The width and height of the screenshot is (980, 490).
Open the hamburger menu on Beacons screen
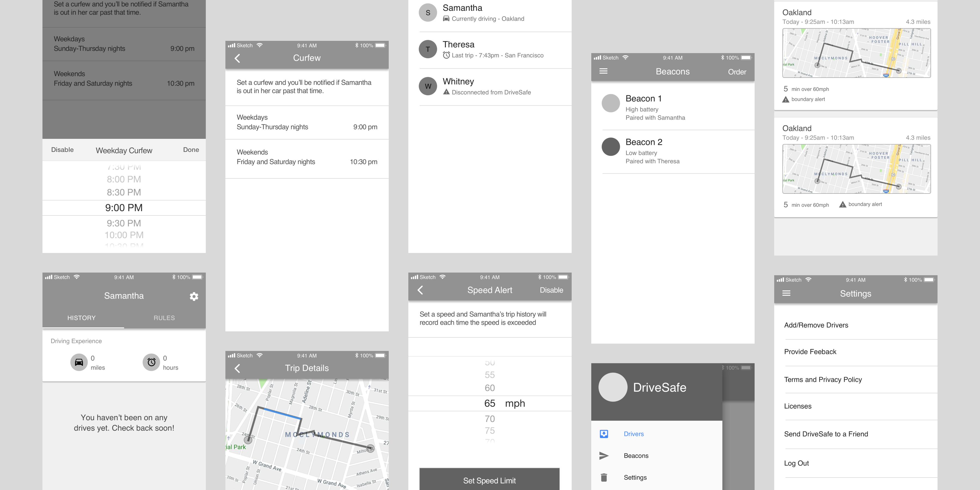tap(603, 71)
